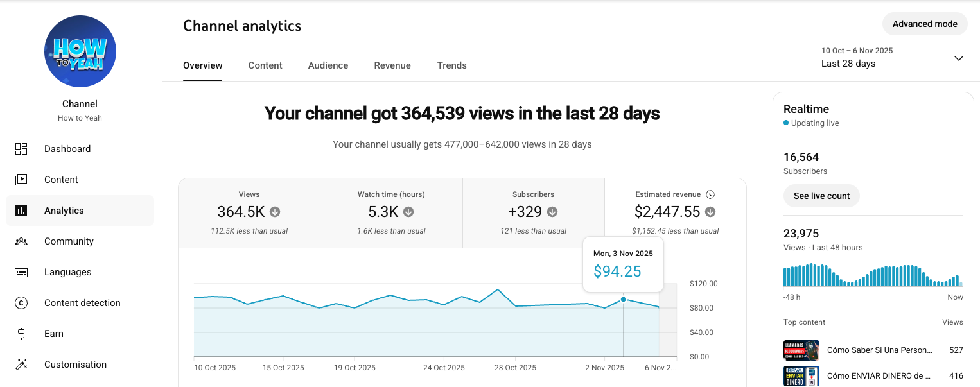The width and height of the screenshot is (980, 387).
Task: Open the Cómo ENVIAR DINERO de... video title
Action: click(x=879, y=375)
